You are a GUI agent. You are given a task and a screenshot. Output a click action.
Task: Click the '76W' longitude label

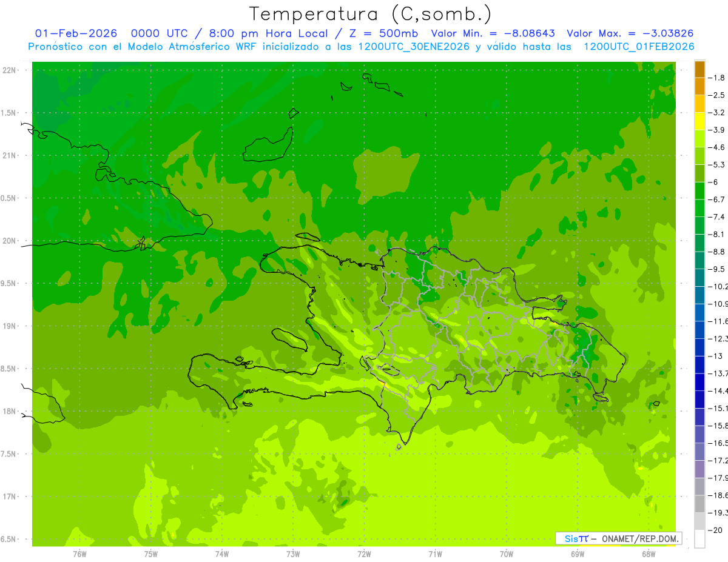point(79,554)
